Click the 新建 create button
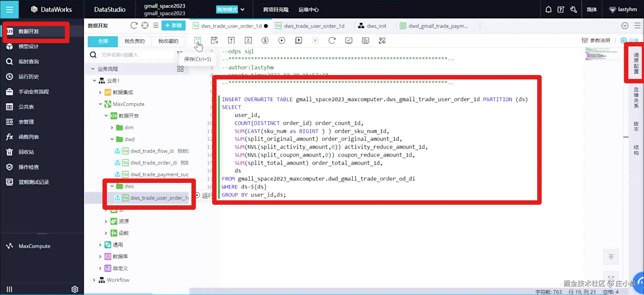 click(173, 25)
